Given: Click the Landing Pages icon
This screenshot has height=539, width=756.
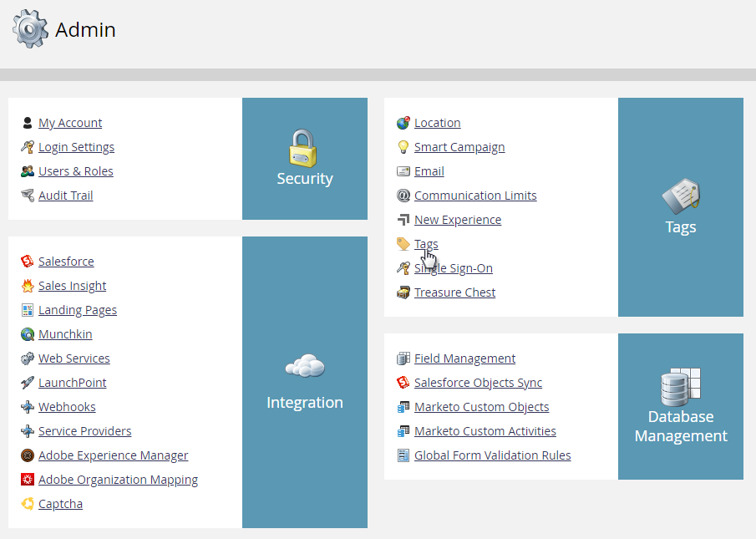Looking at the screenshot, I should click(28, 310).
